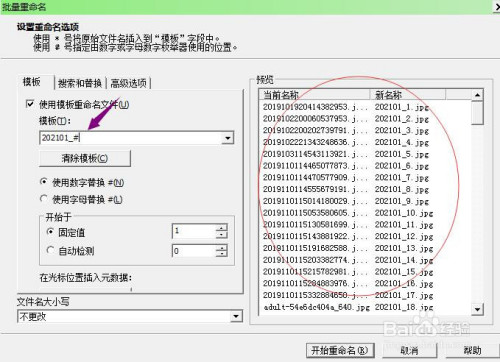500x362 pixels.
Task: Click the 取消 button
Action: 409,350
